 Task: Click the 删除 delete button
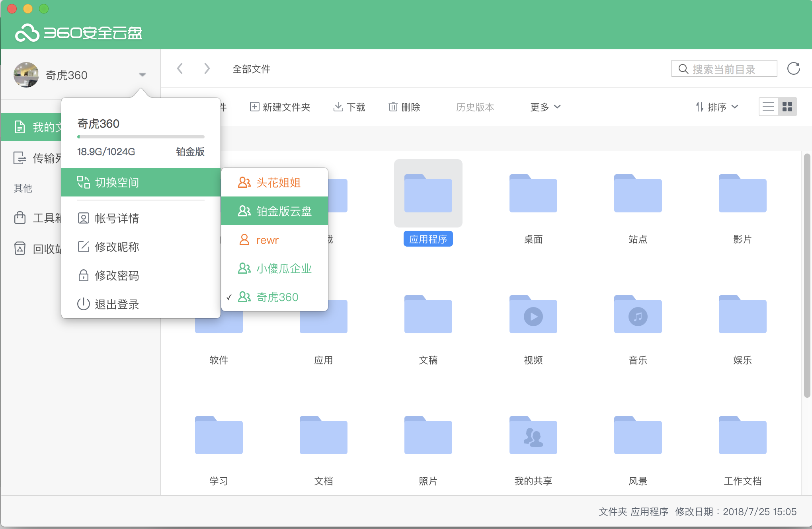(404, 107)
